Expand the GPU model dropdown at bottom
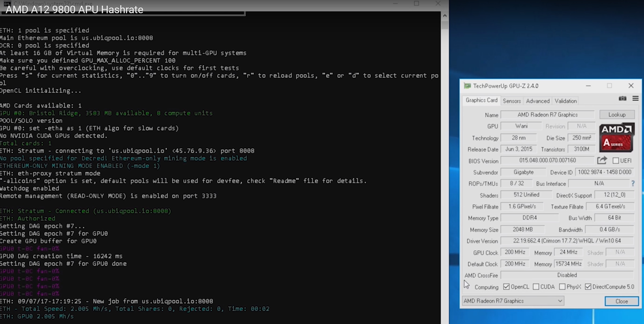644x324 pixels. click(x=559, y=301)
